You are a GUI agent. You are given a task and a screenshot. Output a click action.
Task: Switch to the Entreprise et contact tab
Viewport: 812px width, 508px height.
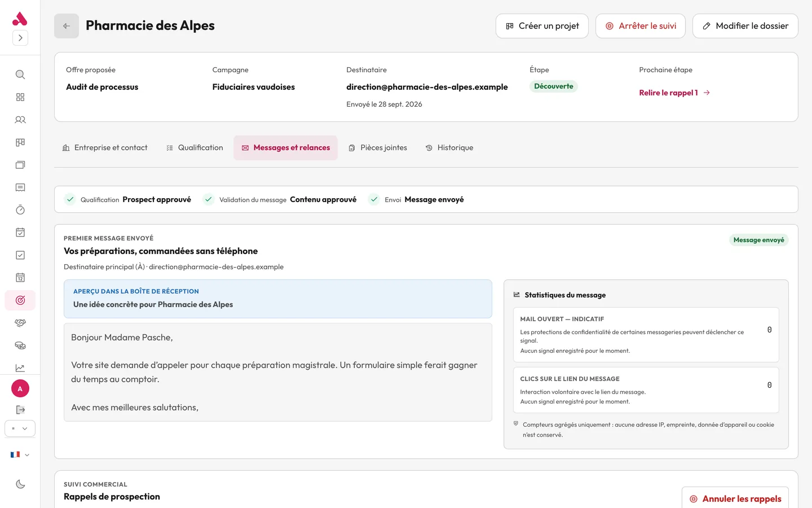coord(105,148)
